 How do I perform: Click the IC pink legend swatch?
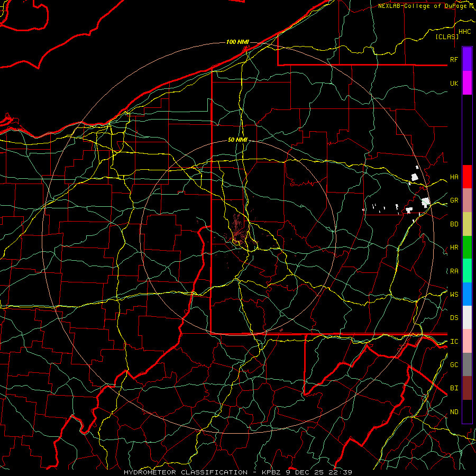tap(467, 341)
